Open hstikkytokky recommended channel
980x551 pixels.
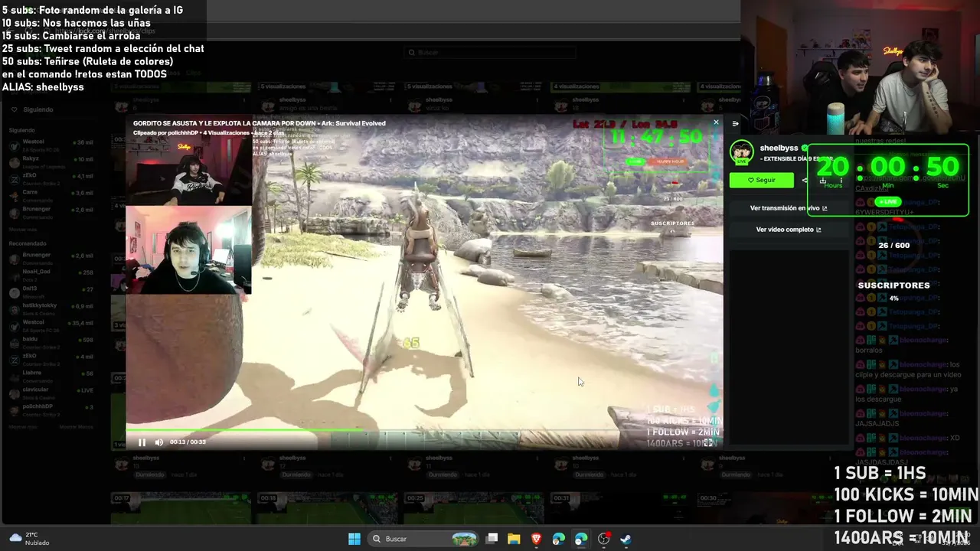(51, 308)
